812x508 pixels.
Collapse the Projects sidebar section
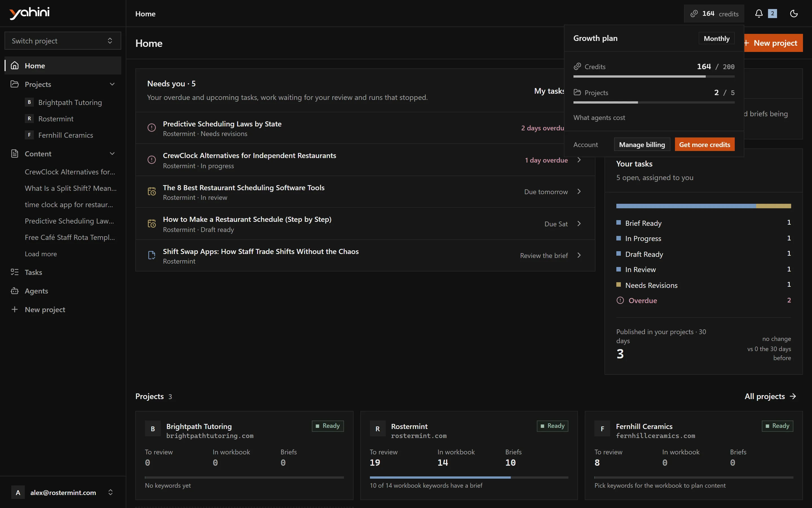[x=112, y=84]
